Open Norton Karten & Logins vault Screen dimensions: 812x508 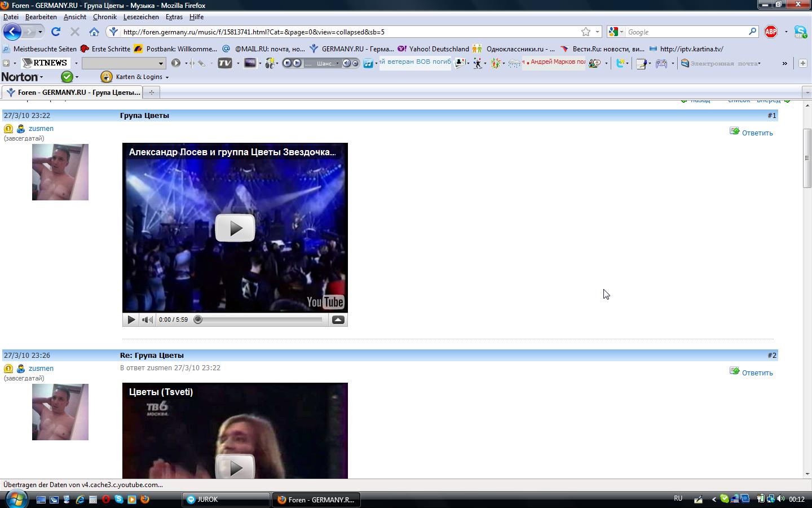click(134, 77)
